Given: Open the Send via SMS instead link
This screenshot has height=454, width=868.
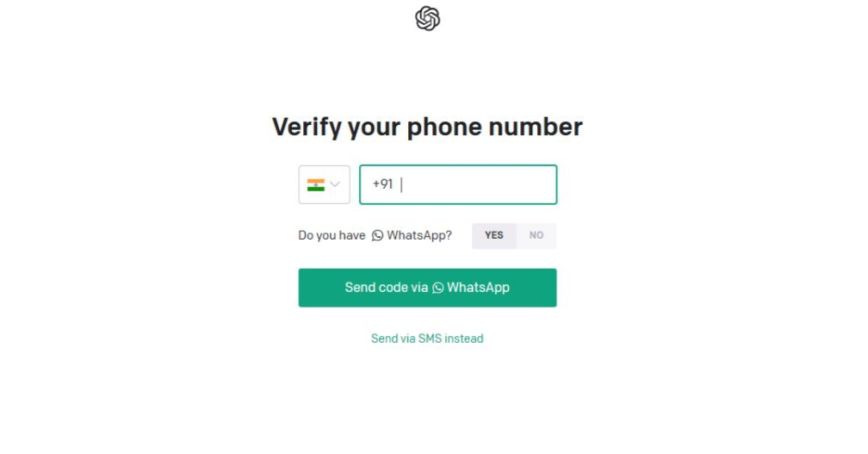Looking at the screenshot, I should coord(427,339).
